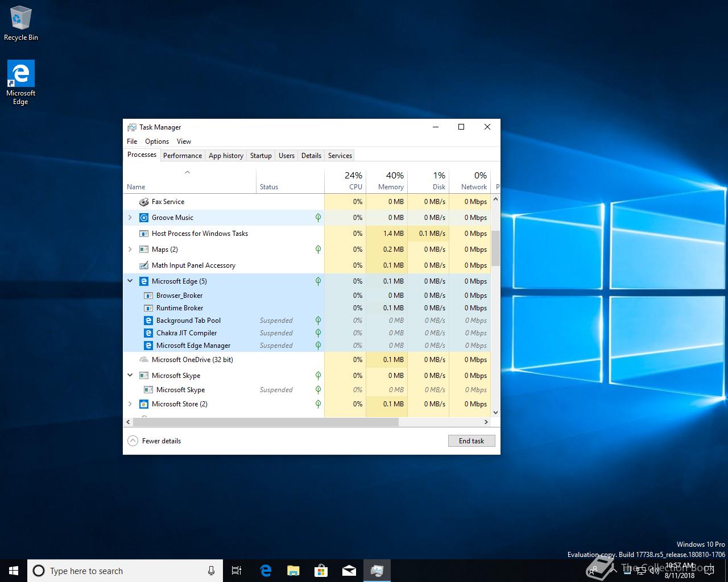
Task: Open the Mail app in taskbar
Action: (x=349, y=571)
